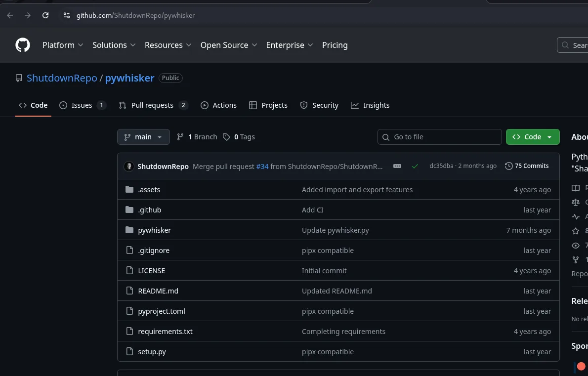
Task: Open 'Completing requirements' commit message
Action: 343,332
